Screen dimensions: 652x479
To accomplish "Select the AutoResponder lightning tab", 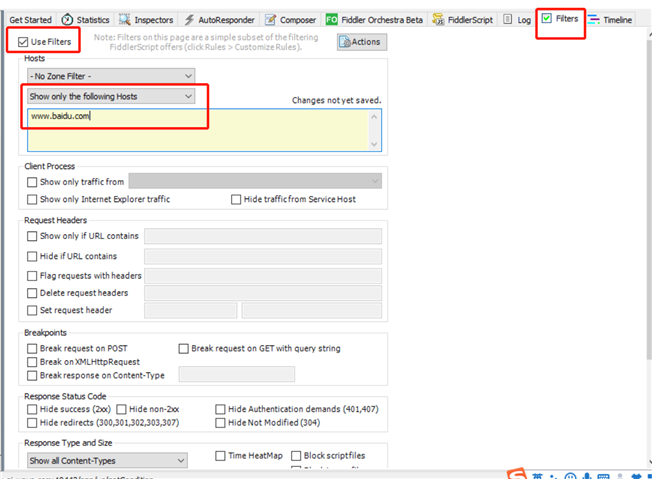I will click(220, 20).
